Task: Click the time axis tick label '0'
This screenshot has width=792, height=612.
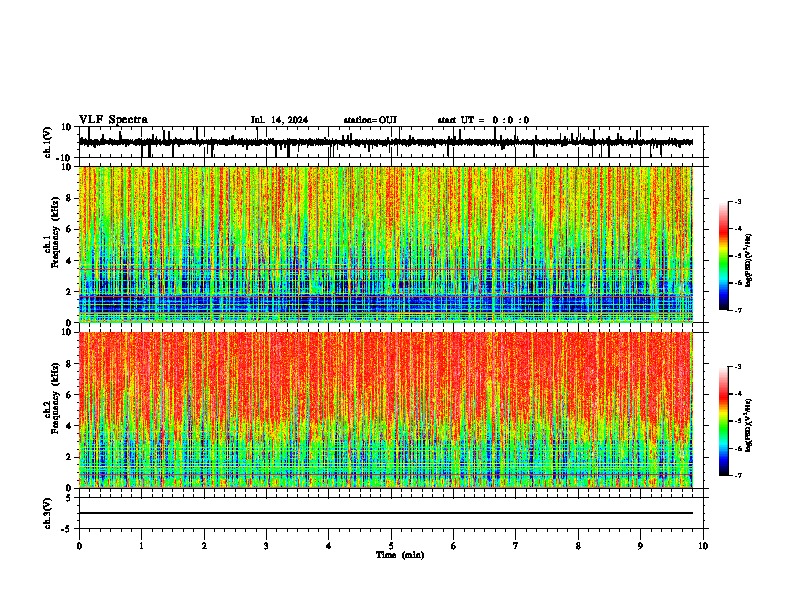Action: [79, 546]
